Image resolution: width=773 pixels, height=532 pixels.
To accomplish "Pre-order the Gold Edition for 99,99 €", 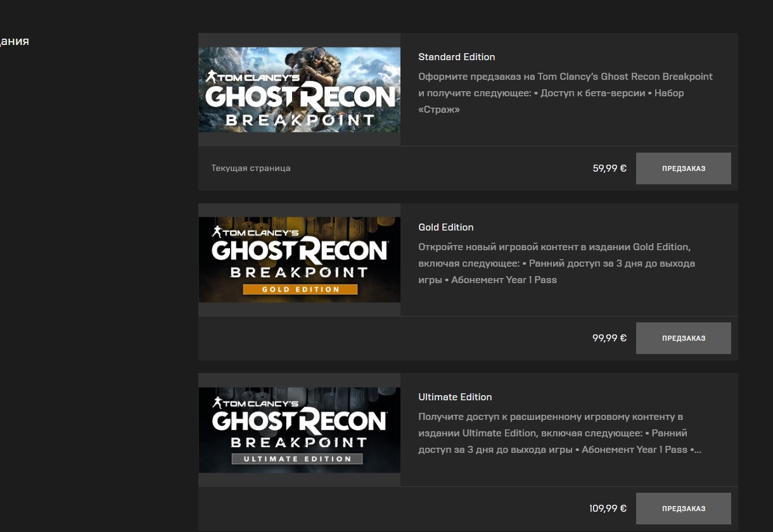I will tap(683, 338).
